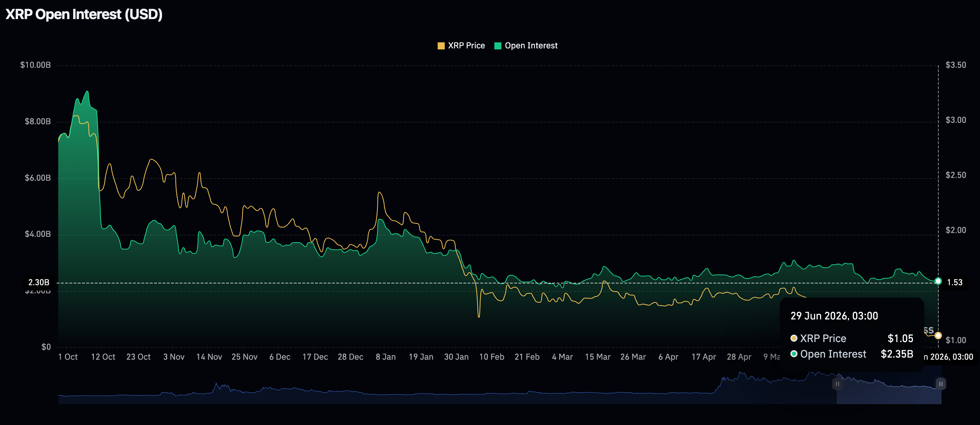Click the '1.53' crosshair label on right axis
The image size is (980, 425).
955,282
